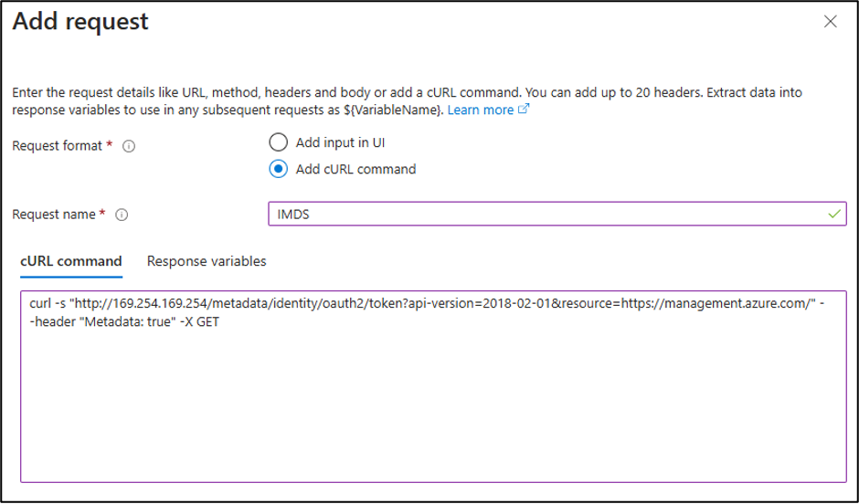Open the Learn more link
This screenshot has height=504, width=859.
pos(481,110)
